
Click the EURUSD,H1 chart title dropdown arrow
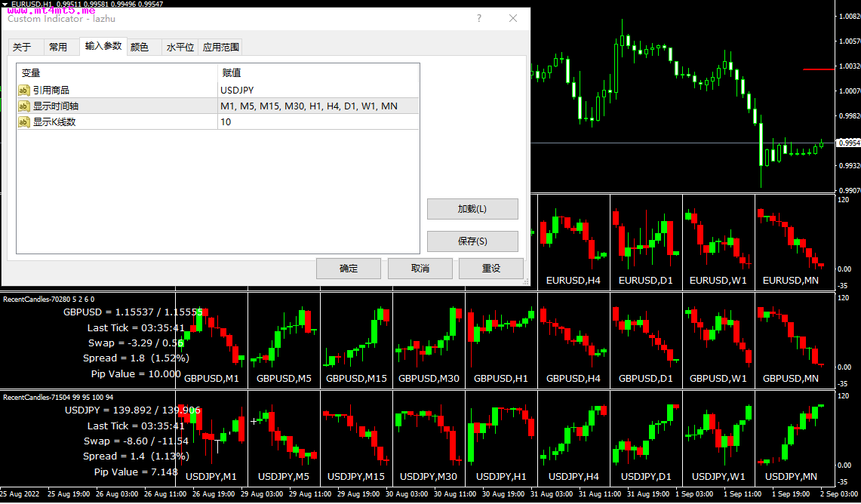click(x=5, y=4)
